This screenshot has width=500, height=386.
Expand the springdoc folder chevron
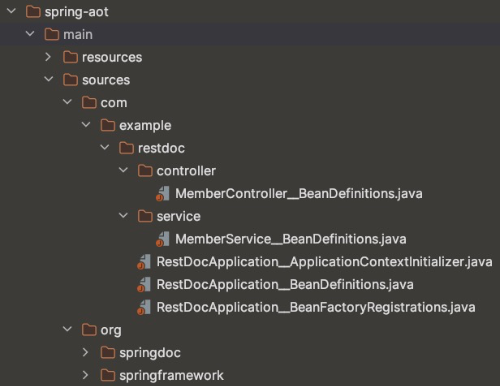click(85, 352)
